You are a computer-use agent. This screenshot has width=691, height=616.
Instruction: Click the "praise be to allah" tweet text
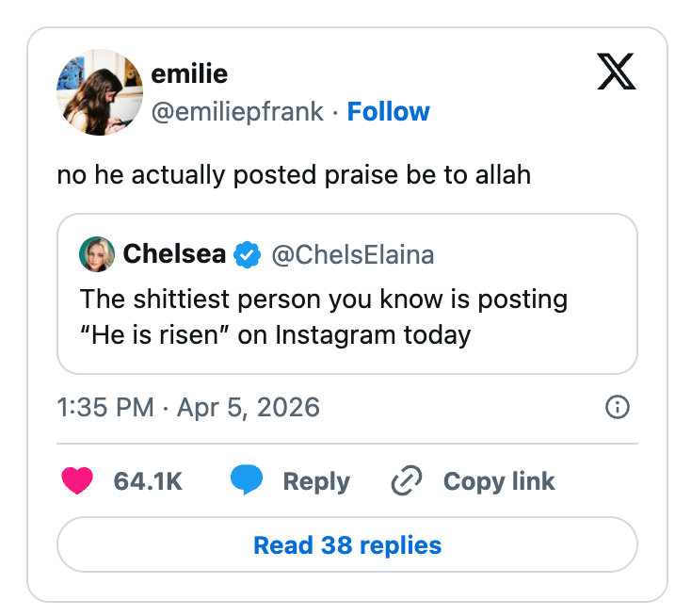(294, 175)
